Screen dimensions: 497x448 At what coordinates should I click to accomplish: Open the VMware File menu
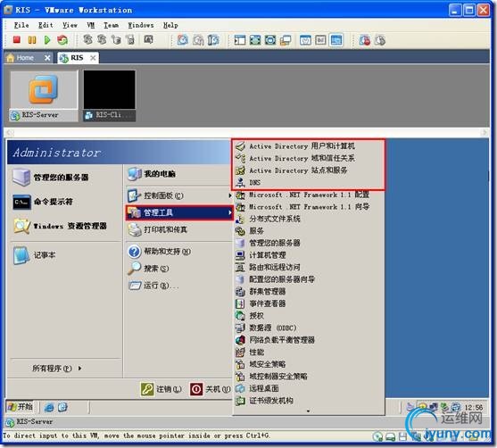(21, 25)
